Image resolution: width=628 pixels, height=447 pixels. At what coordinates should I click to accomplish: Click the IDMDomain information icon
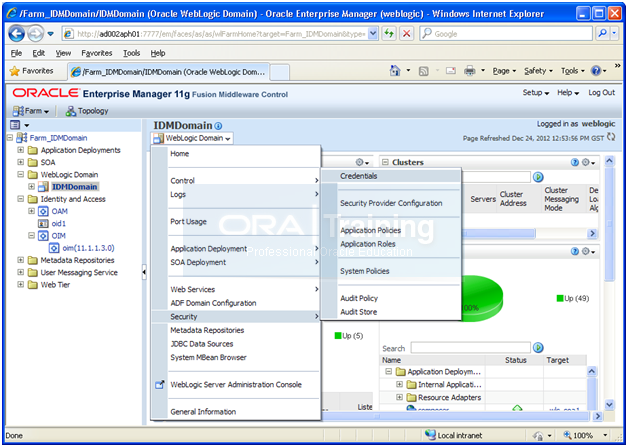[x=218, y=126]
